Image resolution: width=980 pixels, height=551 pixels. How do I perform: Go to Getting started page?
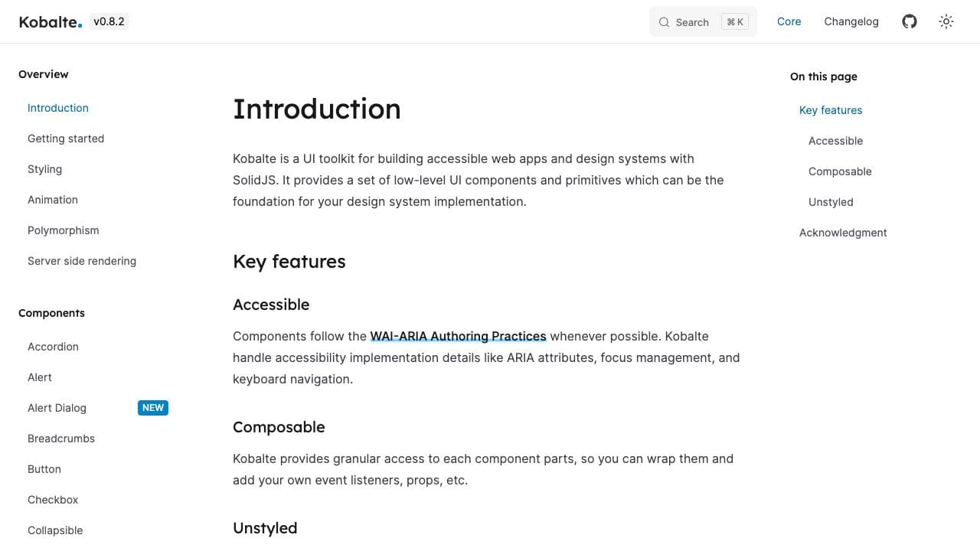pos(66,139)
